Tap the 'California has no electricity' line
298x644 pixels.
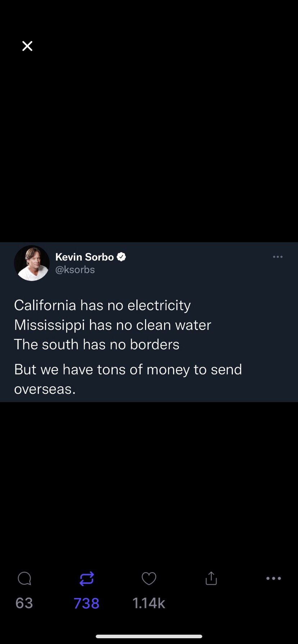coord(102,305)
